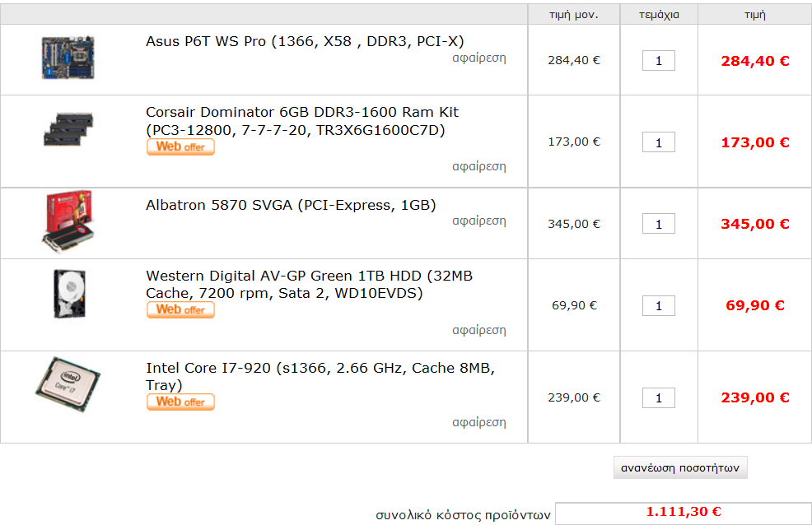
Task: Remove the Corsair Dominator RAM kit via αφαίρεση
Action: pyautogui.click(x=479, y=166)
